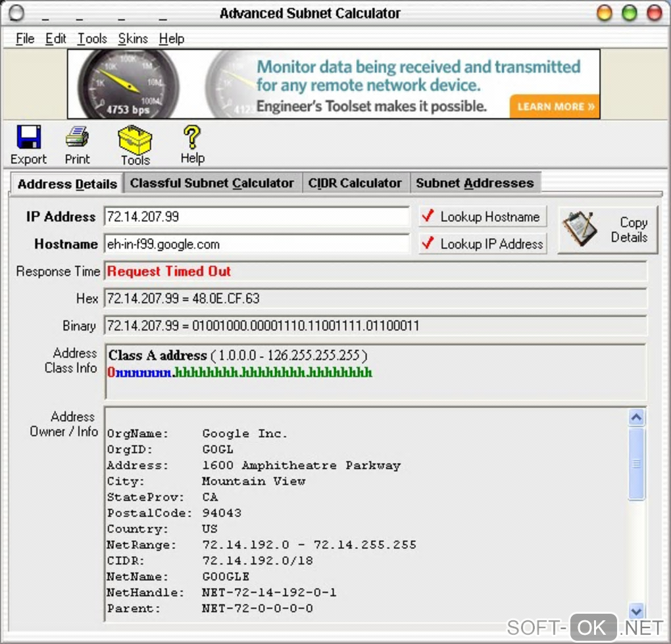
Task: Click the Print printer icon
Action: click(x=78, y=137)
